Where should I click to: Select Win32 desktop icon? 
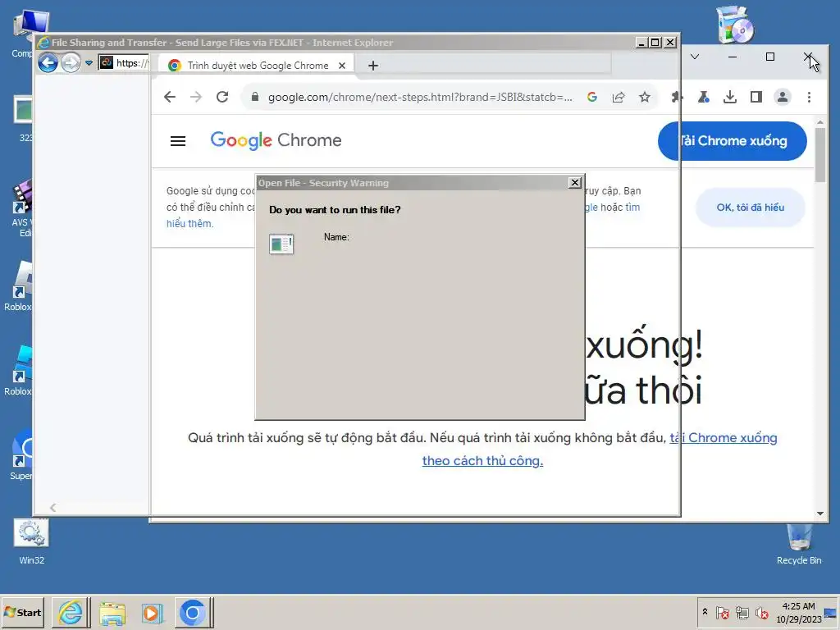[x=31, y=542]
